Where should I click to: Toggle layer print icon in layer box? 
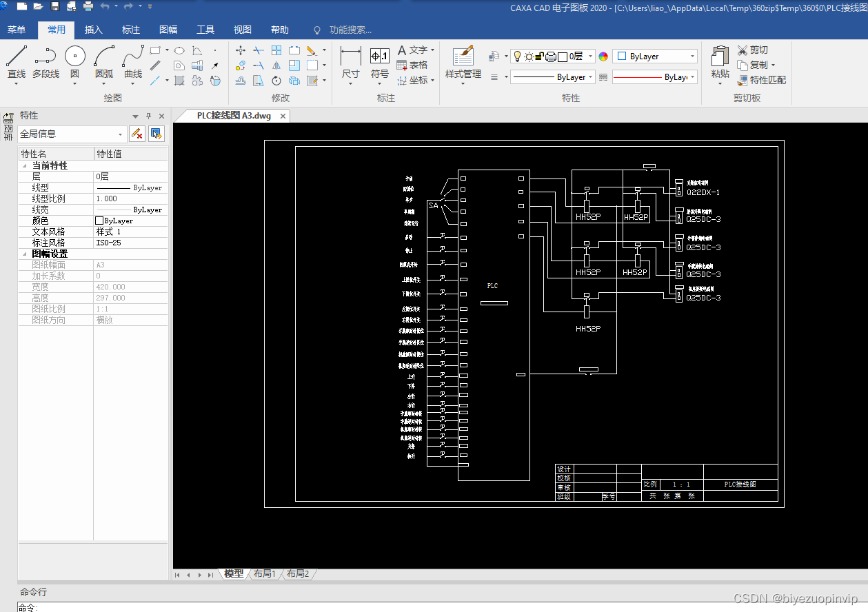(x=551, y=57)
